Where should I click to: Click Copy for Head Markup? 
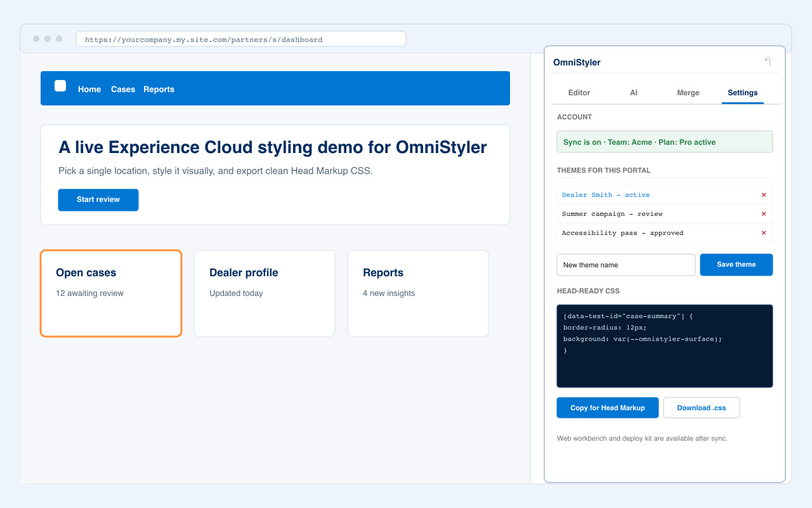608,408
